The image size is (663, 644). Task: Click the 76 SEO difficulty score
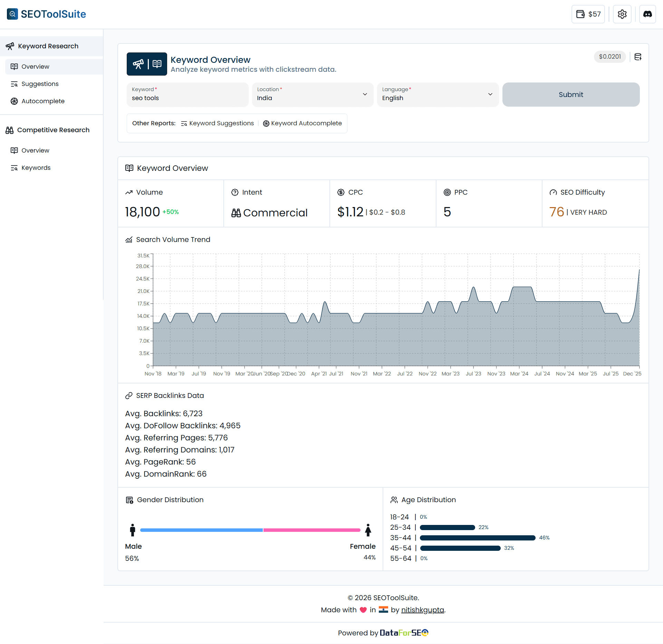[556, 212]
